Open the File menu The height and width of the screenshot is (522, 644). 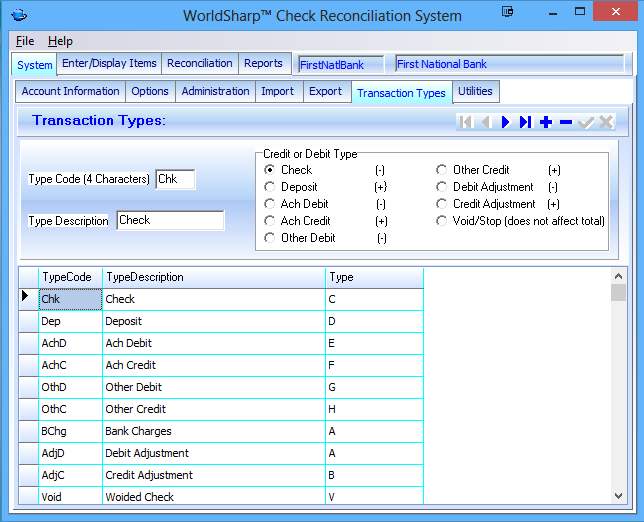[x=25, y=41]
